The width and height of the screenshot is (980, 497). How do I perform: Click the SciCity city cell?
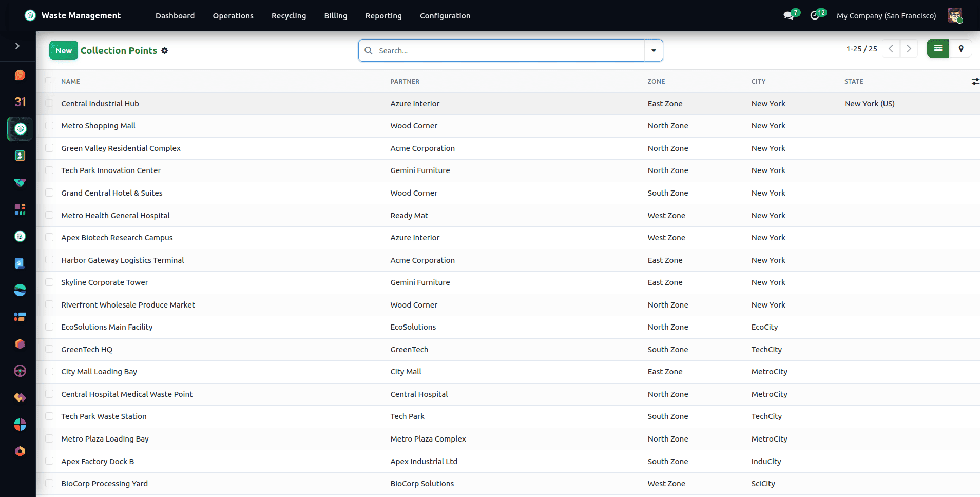click(763, 483)
